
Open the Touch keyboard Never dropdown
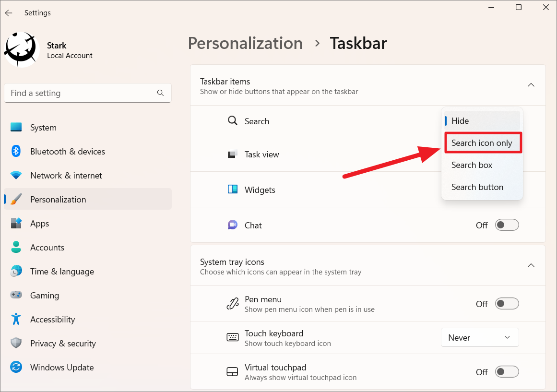480,337
